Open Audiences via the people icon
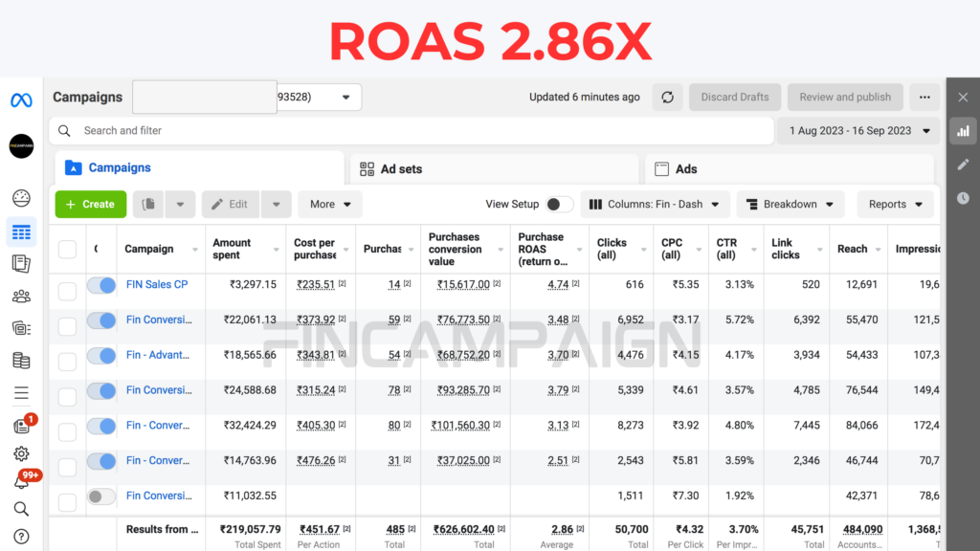The height and width of the screenshot is (551, 980). pyautogui.click(x=21, y=296)
